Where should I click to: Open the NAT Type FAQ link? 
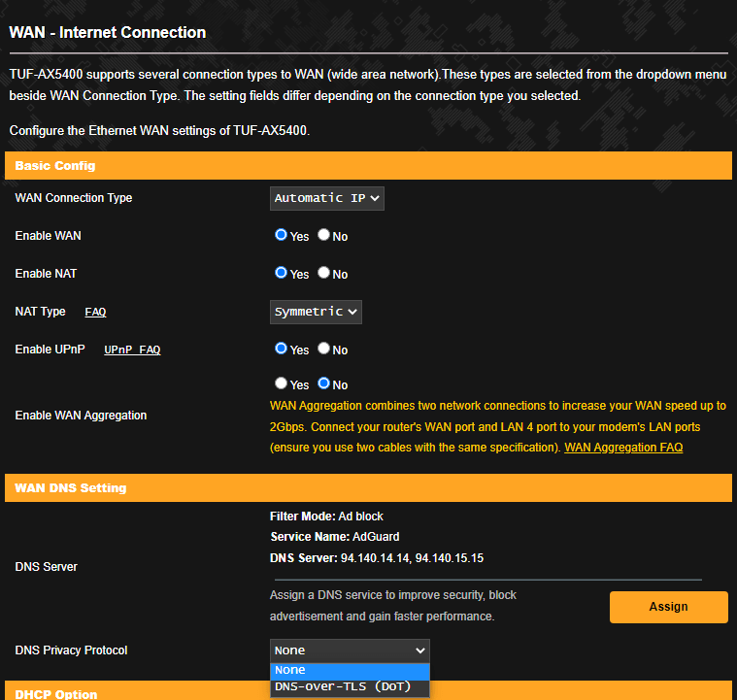[x=95, y=313]
